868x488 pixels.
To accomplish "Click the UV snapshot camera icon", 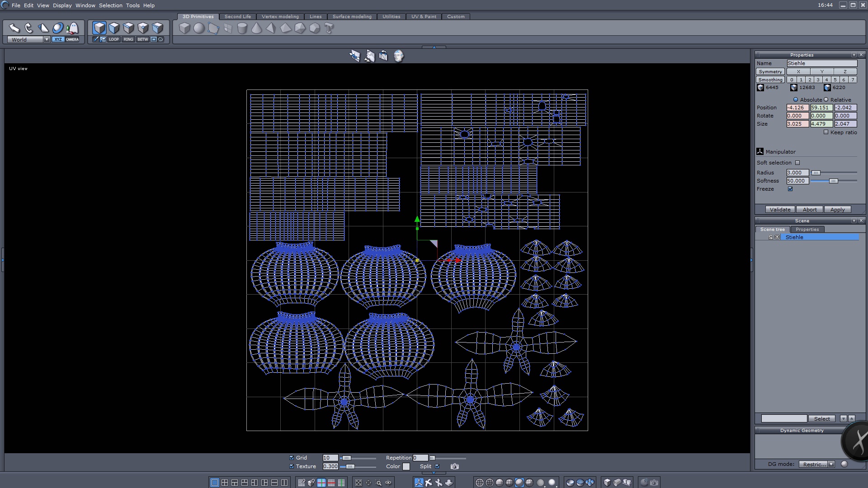I will tap(454, 466).
